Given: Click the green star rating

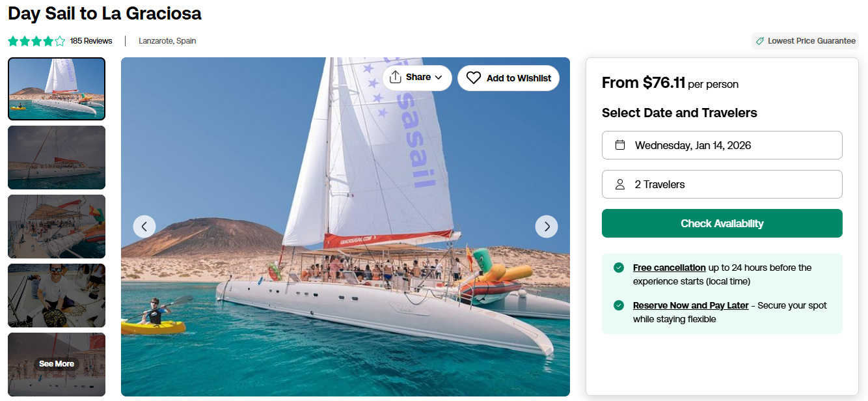Looking at the screenshot, I should click(36, 41).
